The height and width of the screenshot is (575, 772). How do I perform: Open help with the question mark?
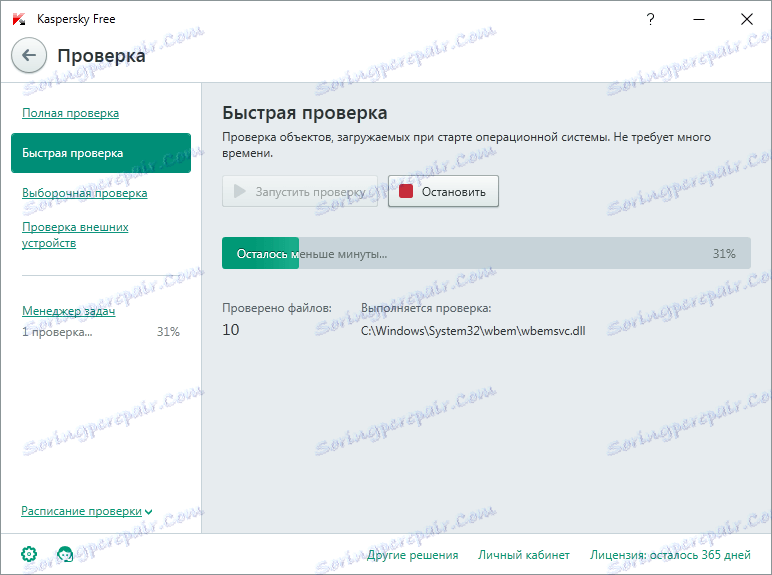(x=650, y=19)
